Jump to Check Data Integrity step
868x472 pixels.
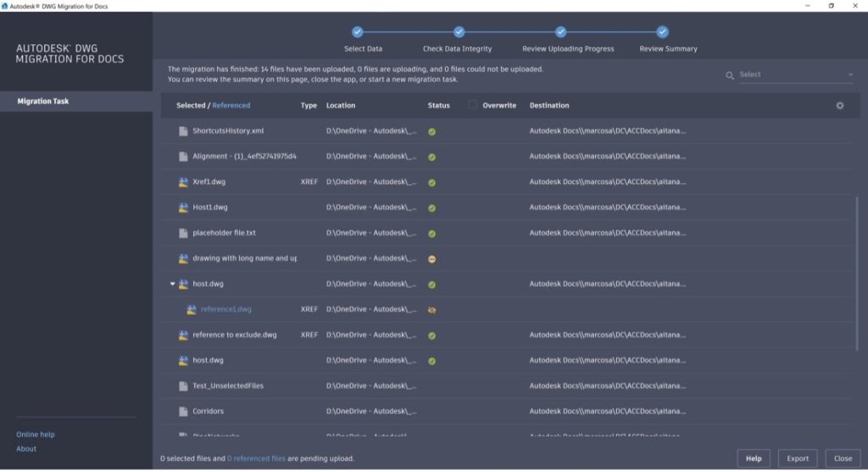(459, 32)
